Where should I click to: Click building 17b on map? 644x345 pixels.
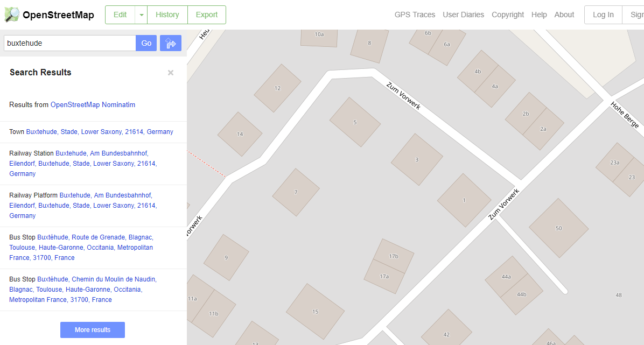[x=394, y=256]
